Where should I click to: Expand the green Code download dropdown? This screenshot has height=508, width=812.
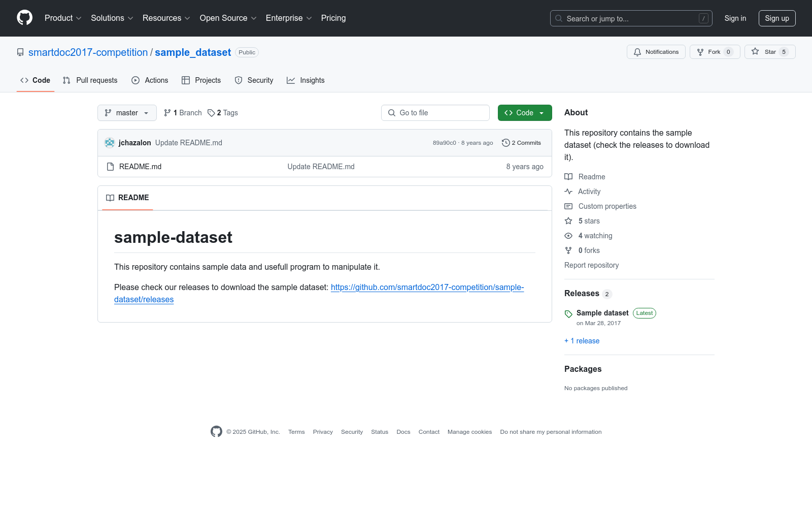pyautogui.click(x=525, y=113)
